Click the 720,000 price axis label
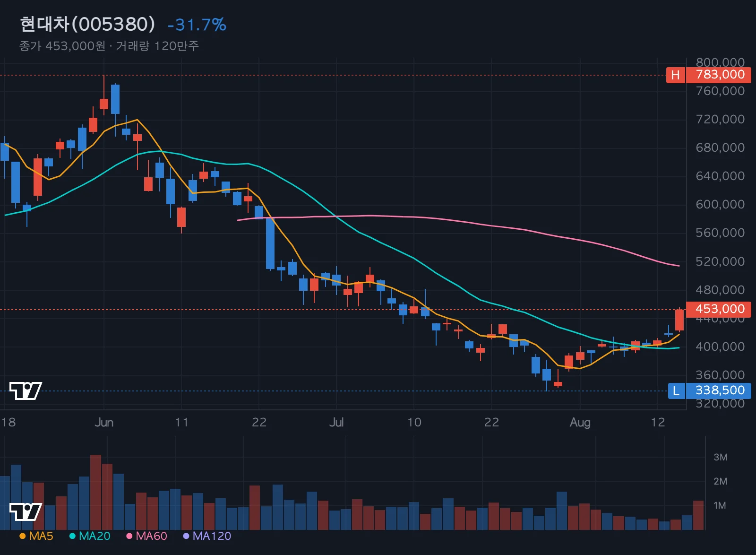756x555 pixels. click(x=720, y=119)
